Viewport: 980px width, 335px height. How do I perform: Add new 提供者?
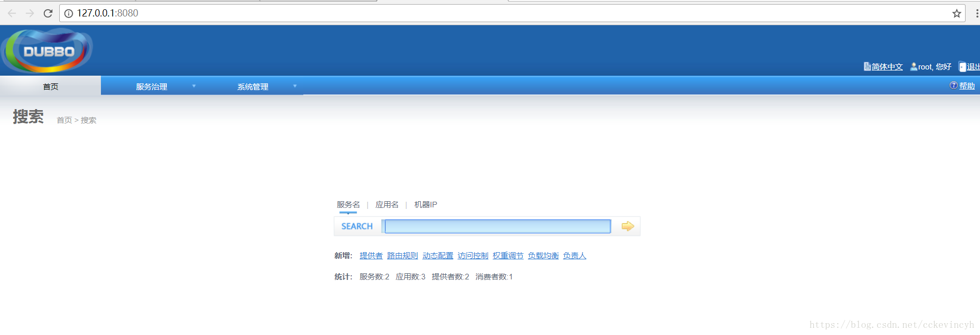coord(371,256)
